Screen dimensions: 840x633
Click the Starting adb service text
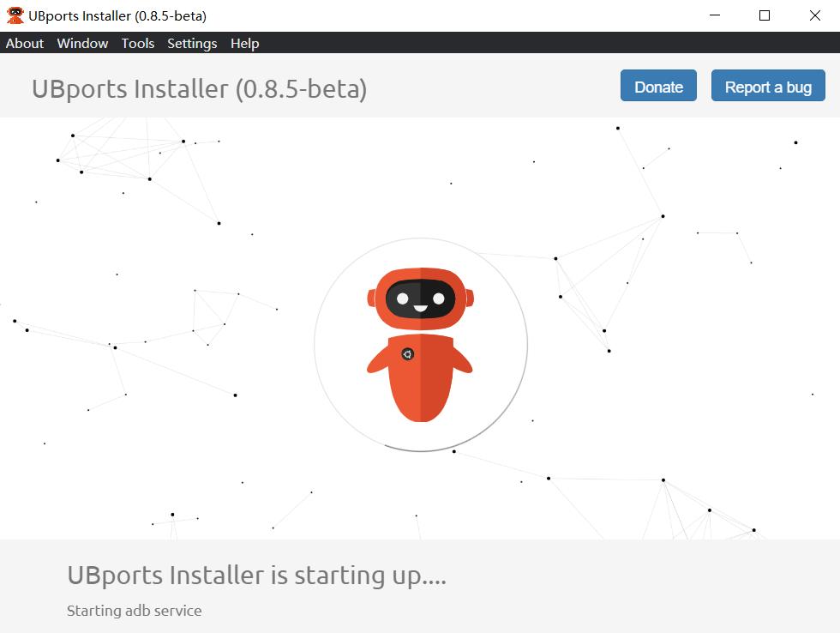(134, 611)
